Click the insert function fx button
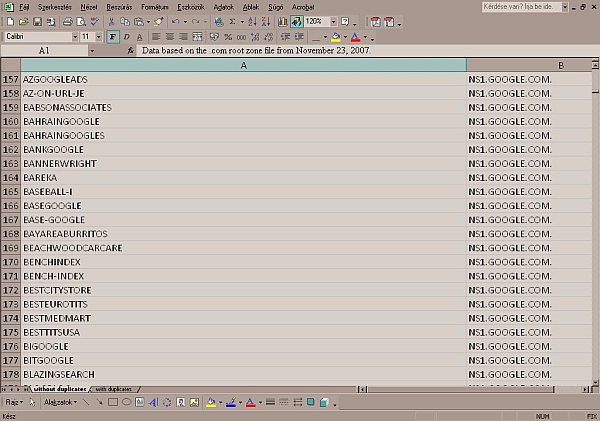The height and width of the screenshot is (421, 600). point(130,51)
